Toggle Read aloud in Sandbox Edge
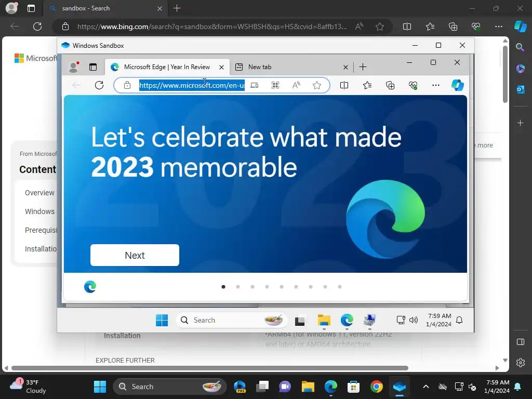The image size is (532, 399). coord(296,85)
